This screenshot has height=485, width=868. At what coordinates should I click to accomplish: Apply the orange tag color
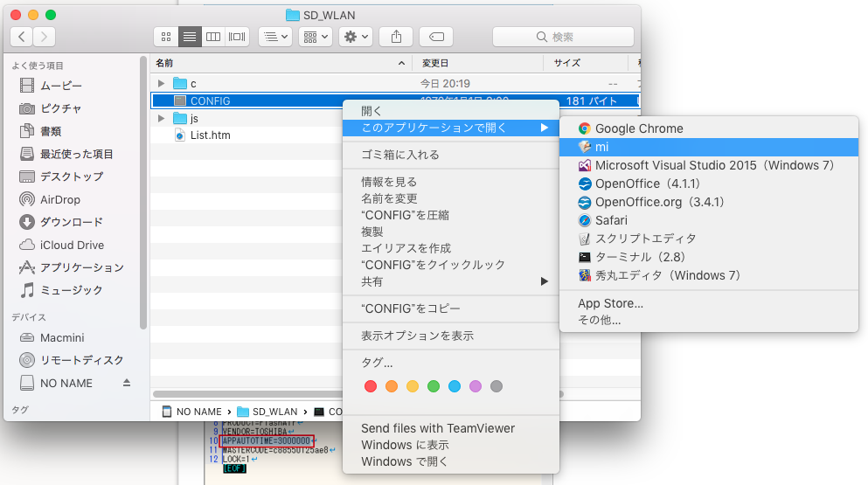pyautogui.click(x=392, y=386)
